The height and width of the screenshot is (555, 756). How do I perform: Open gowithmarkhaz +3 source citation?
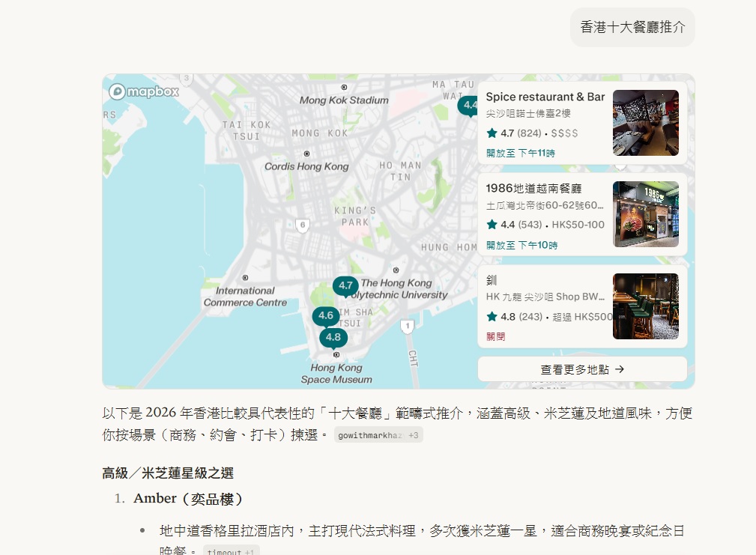click(378, 435)
